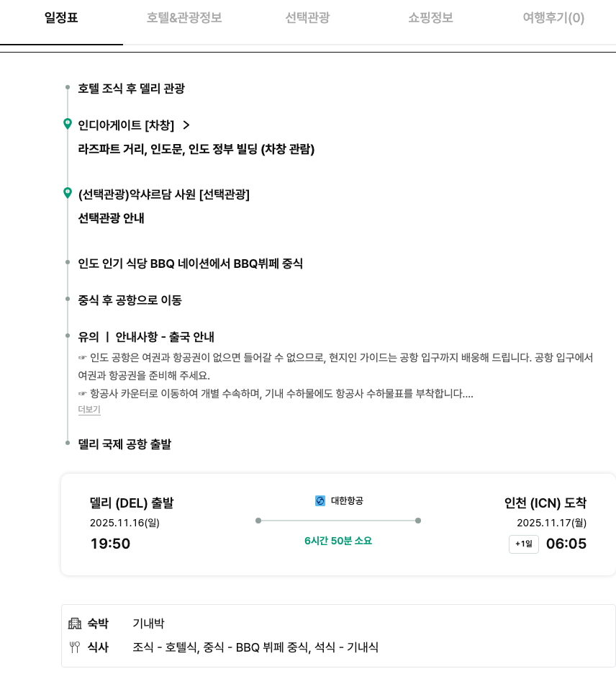Open the 인디아게이트 [차창] attraction link
Viewport: 616px width, 697px height.
pyautogui.click(x=126, y=125)
